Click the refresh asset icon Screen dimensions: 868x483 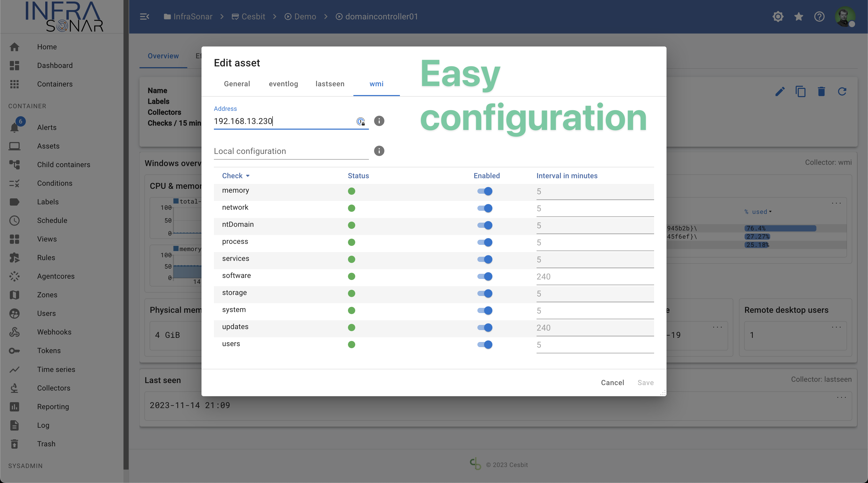pyautogui.click(x=842, y=91)
